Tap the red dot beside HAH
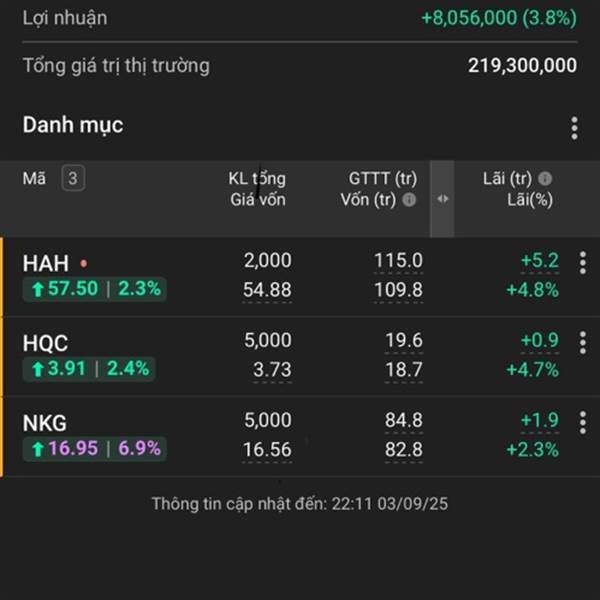This screenshot has height=600, width=600. pyautogui.click(x=84, y=263)
